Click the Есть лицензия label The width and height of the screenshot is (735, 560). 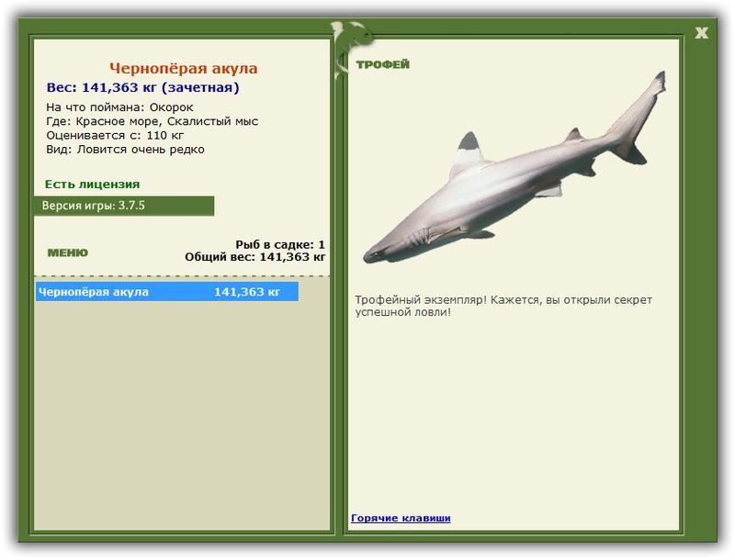click(93, 184)
